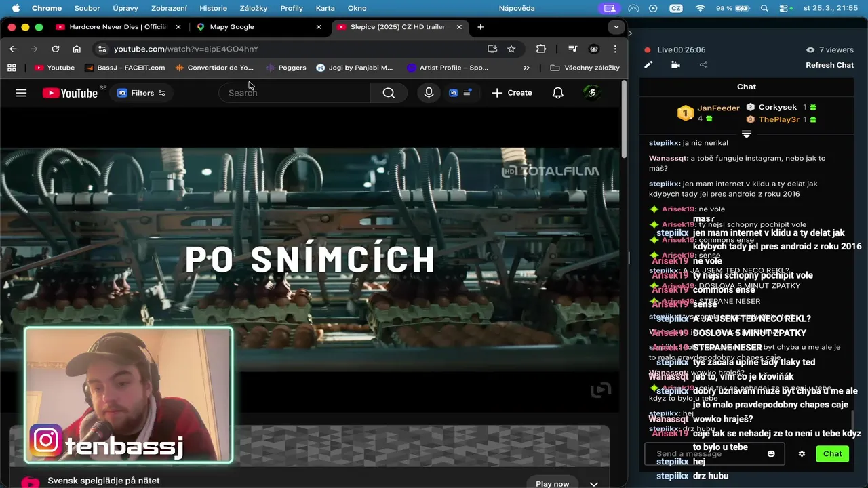
Task: Collapse the chat leaderboard handle
Action: coord(746,134)
